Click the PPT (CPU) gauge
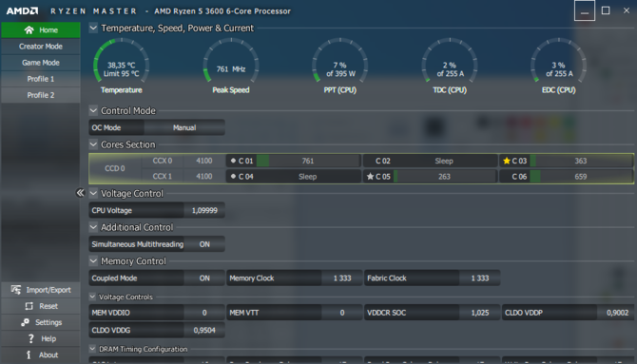The image size is (637, 364). click(340, 61)
